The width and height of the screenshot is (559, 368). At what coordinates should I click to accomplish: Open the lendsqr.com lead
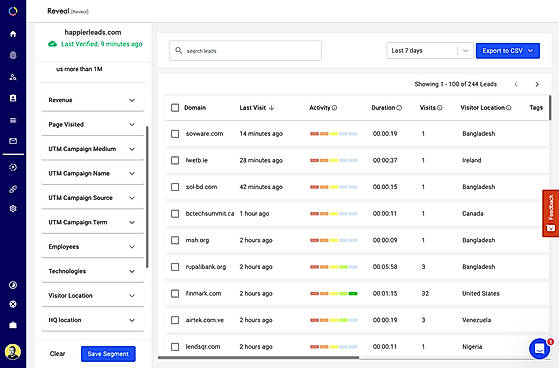click(203, 347)
